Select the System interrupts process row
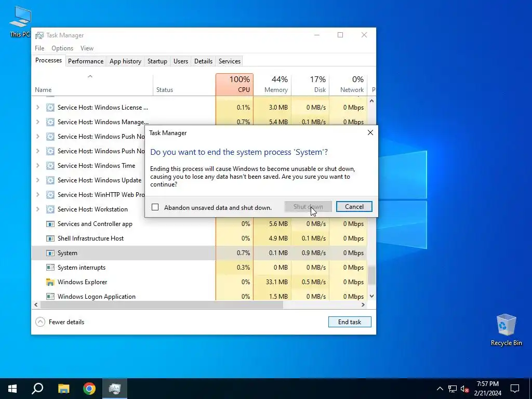This screenshot has height=399, width=532. [199, 268]
